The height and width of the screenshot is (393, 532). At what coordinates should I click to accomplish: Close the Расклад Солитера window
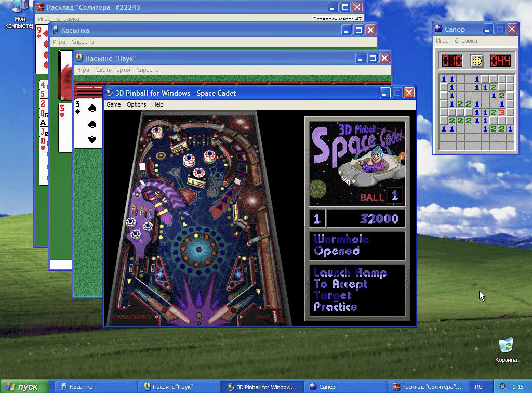pos(357,7)
